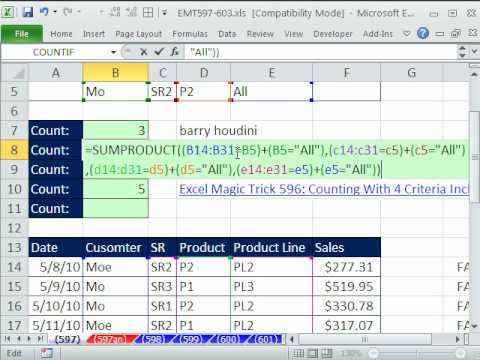480x360 pixels.
Task: Open the Undo history dropdown arrow
Action: pyautogui.click(x=55, y=12)
